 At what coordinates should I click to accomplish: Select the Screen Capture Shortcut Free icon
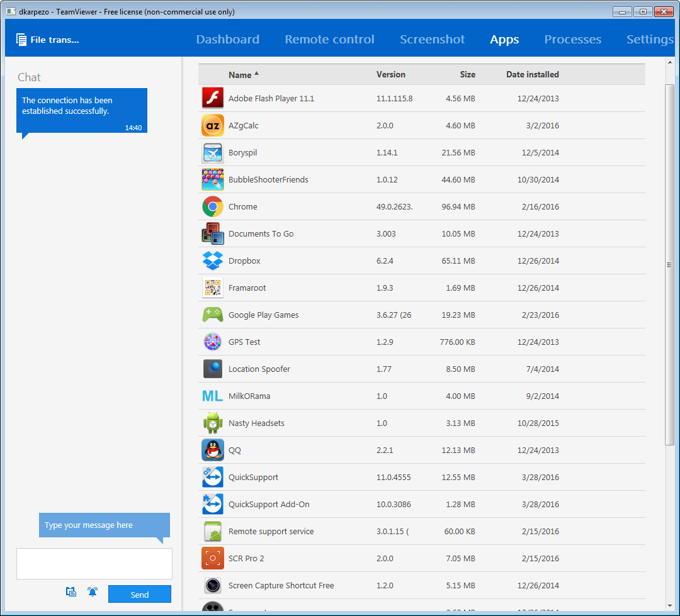point(213,585)
